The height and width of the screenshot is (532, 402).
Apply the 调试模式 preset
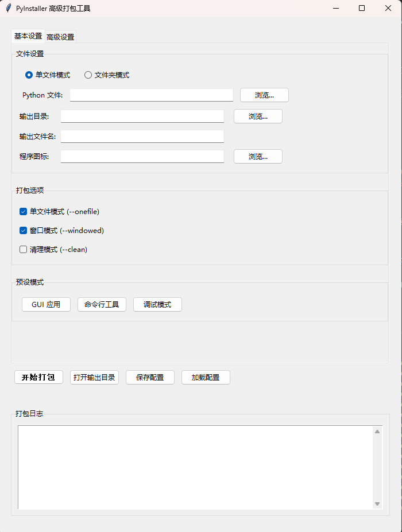click(x=157, y=304)
